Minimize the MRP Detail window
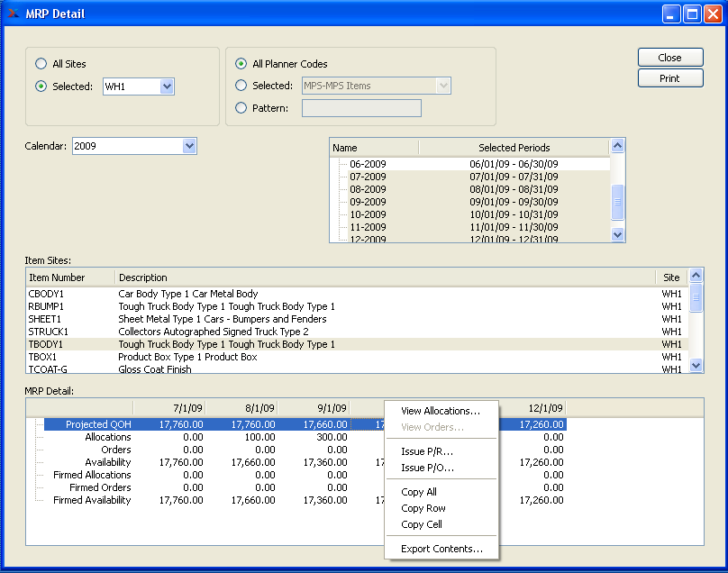Screen dimensions: 728x573 click(671, 14)
